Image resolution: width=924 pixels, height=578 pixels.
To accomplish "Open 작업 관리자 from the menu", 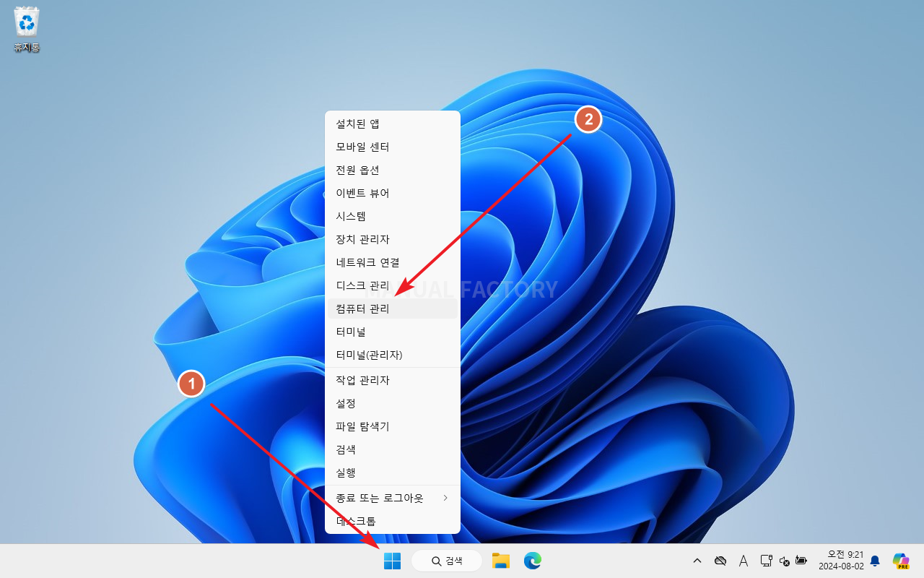I will click(393, 380).
